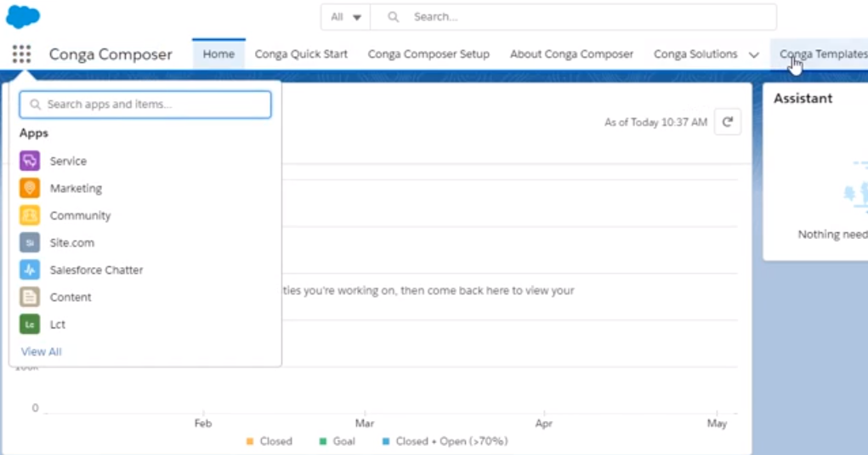Switch to the Home tab
Image resolution: width=868 pixels, height=455 pixels.
click(218, 54)
